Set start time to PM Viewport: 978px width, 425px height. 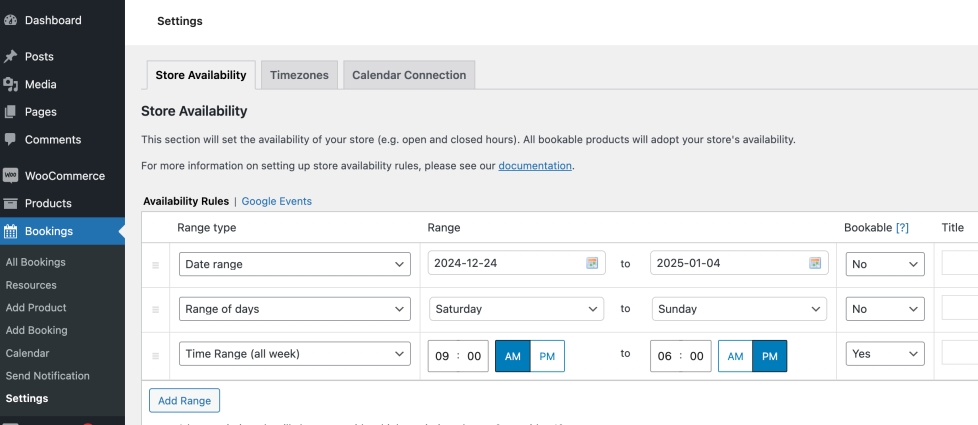[547, 356]
